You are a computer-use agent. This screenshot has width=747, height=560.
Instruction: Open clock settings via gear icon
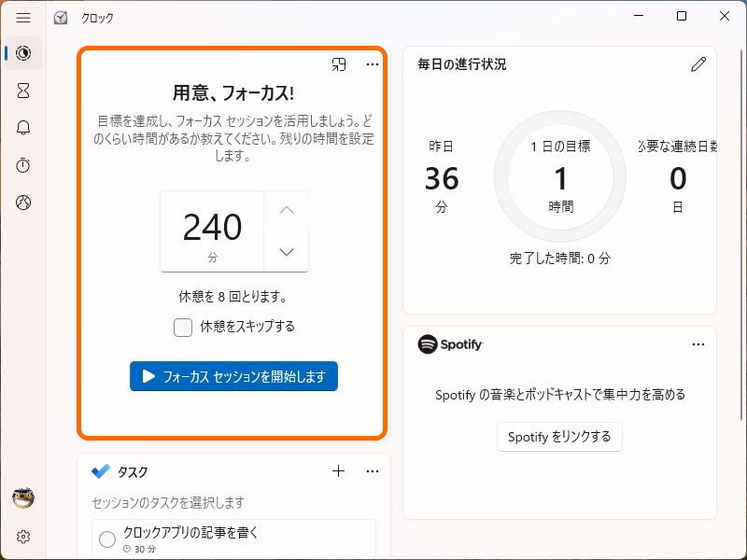[x=22, y=537]
